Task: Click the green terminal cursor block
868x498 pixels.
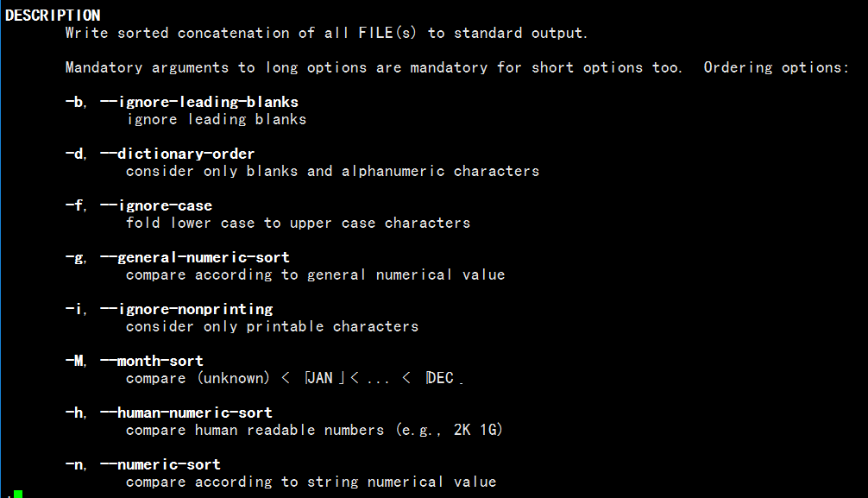Action: pyautogui.click(x=18, y=495)
